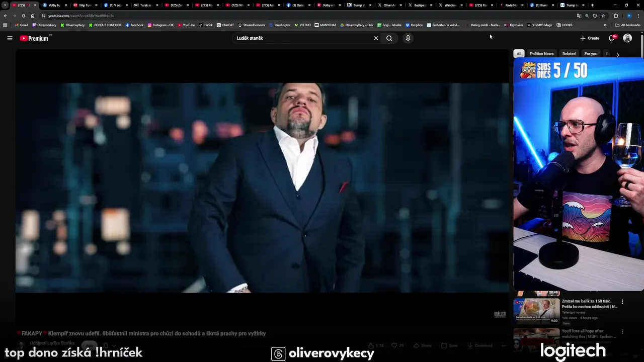
Task: Open the Chrome profile avatar
Action: (629, 16)
